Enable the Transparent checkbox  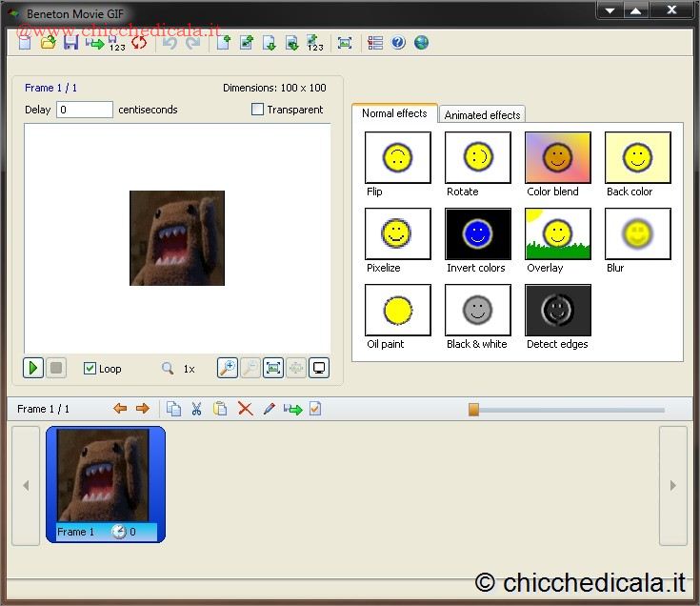point(257,110)
